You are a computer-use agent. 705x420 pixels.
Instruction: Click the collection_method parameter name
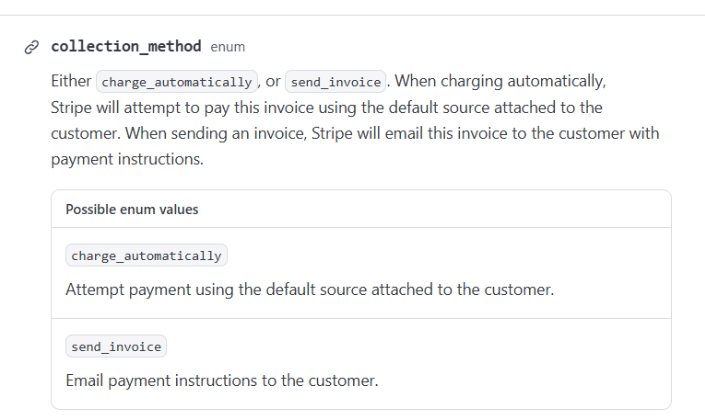126,46
